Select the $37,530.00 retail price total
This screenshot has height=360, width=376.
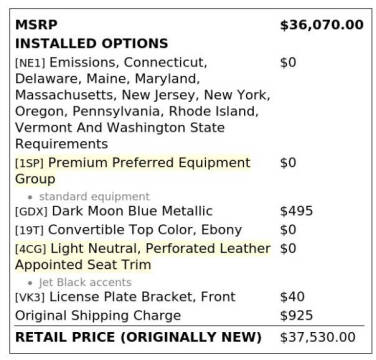coord(318,337)
